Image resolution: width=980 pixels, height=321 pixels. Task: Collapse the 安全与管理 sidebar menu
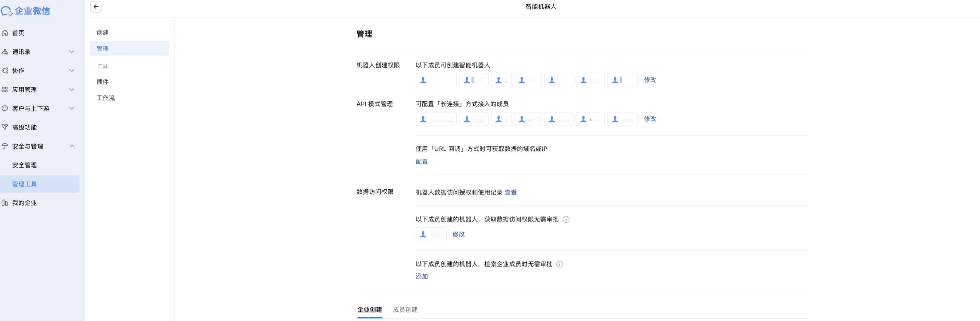click(x=72, y=146)
